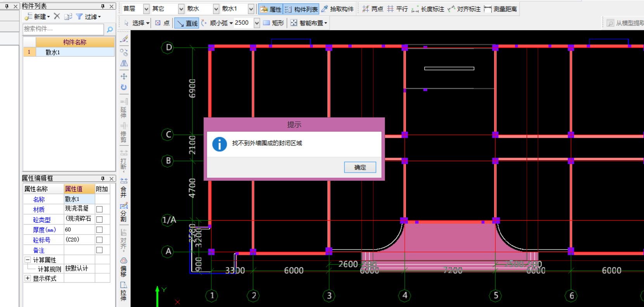Open the 新建 component dropdown

(38, 17)
